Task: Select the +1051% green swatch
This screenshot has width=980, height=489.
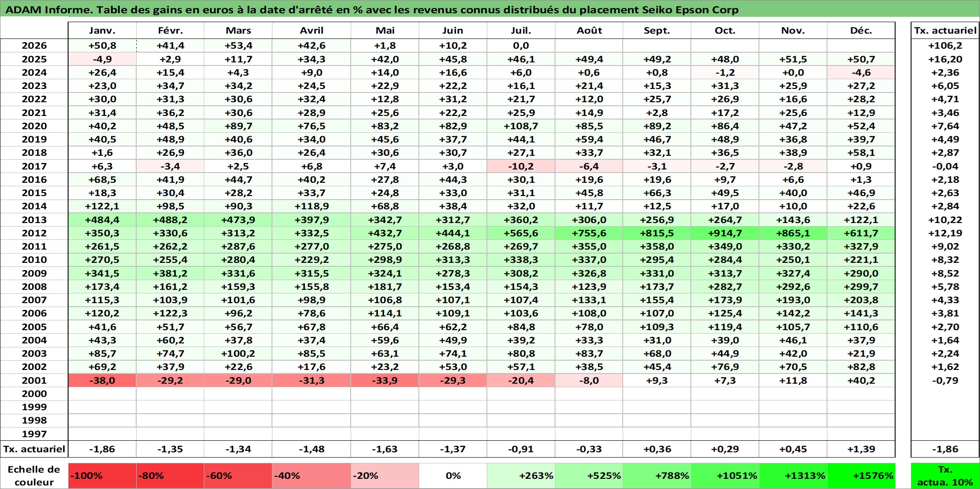Action: coord(725,476)
